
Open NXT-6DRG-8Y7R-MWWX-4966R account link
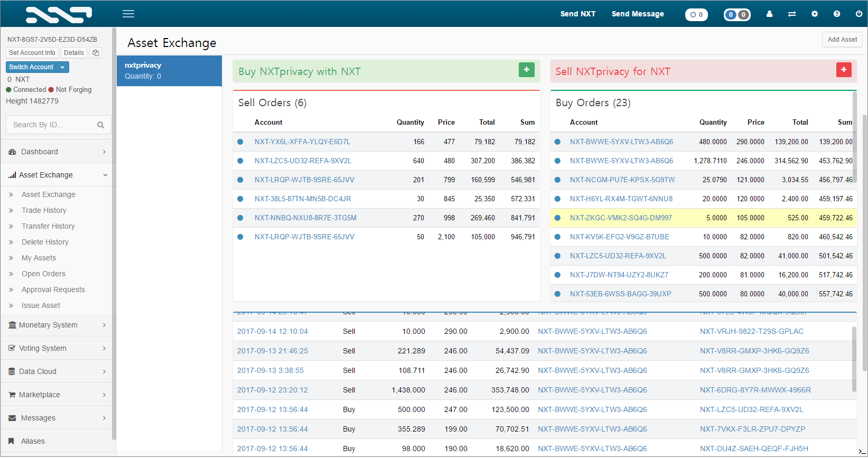pos(755,390)
